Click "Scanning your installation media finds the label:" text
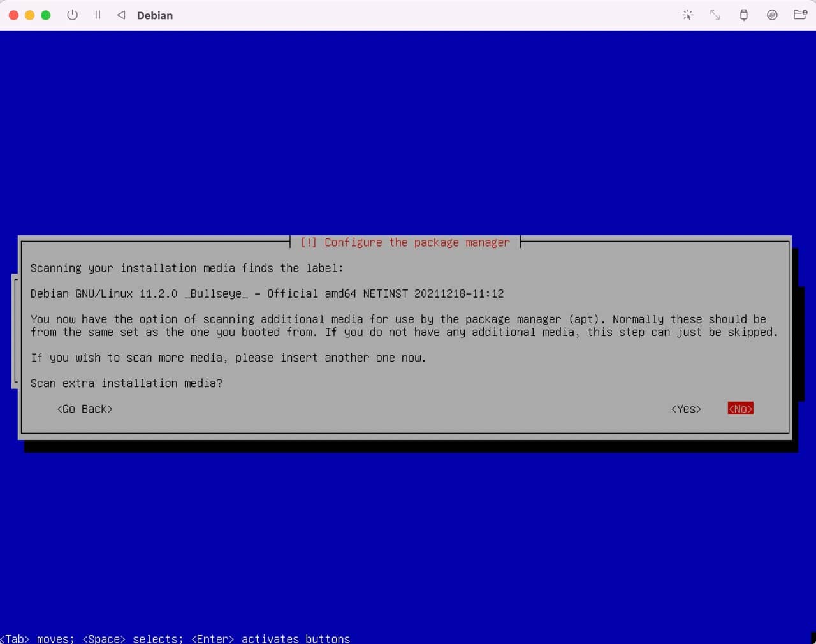This screenshot has width=816, height=644. tap(187, 268)
